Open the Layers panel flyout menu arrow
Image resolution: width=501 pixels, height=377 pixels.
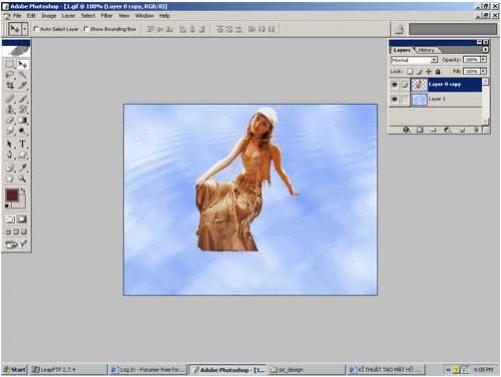tap(485, 50)
